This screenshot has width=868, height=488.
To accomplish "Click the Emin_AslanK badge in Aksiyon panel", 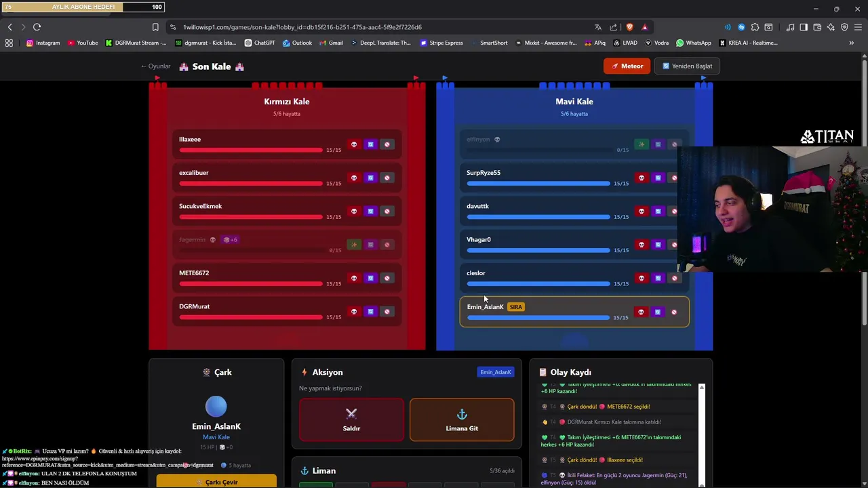I will pos(496,372).
